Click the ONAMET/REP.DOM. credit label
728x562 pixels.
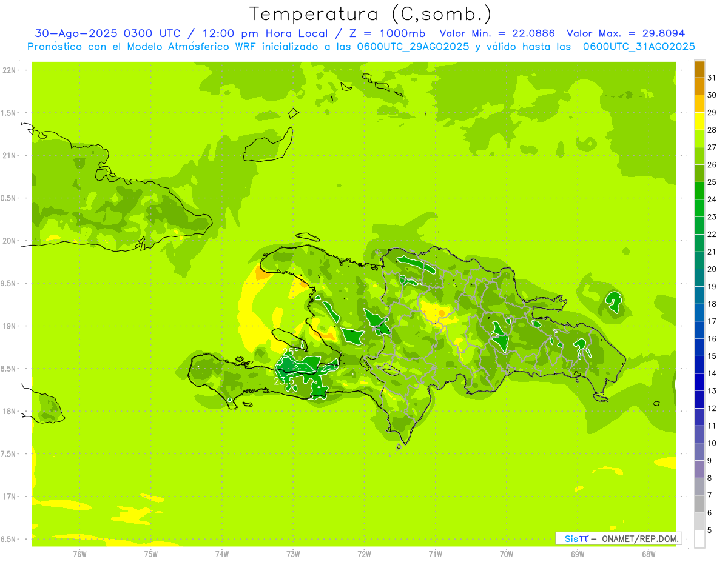click(640, 538)
